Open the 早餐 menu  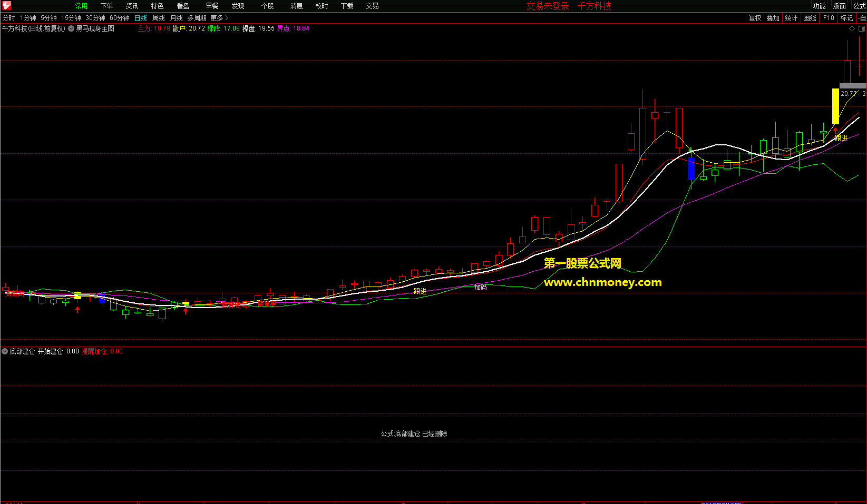[x=212, y=6]
